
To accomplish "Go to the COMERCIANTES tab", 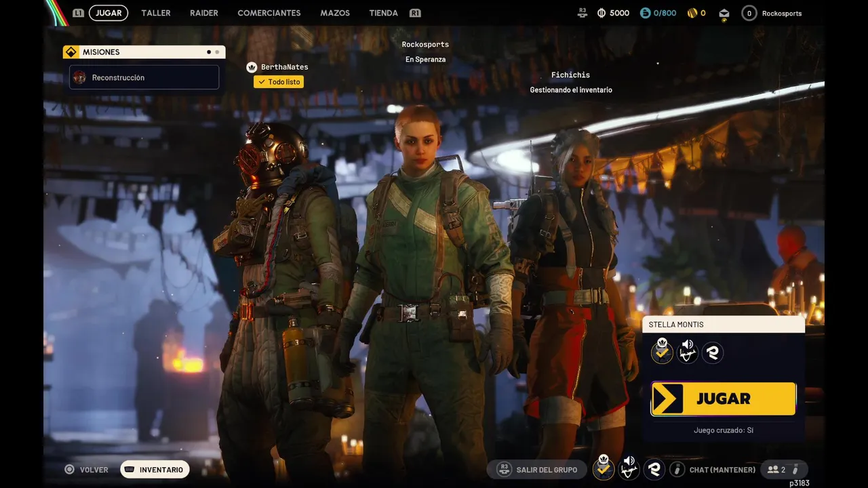I will coord(269,13).
